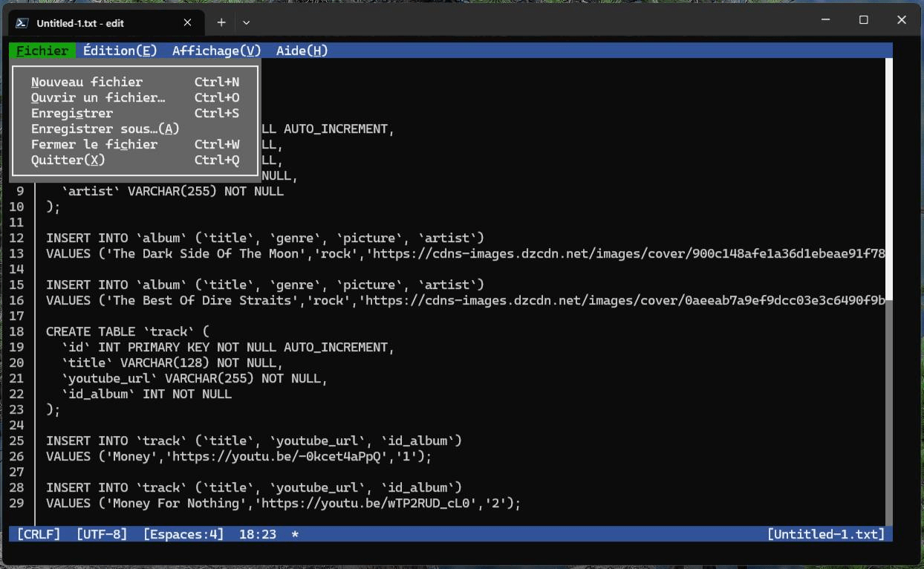
Task: Select Nouveau fichier from the menu
Action: point(87,82)
